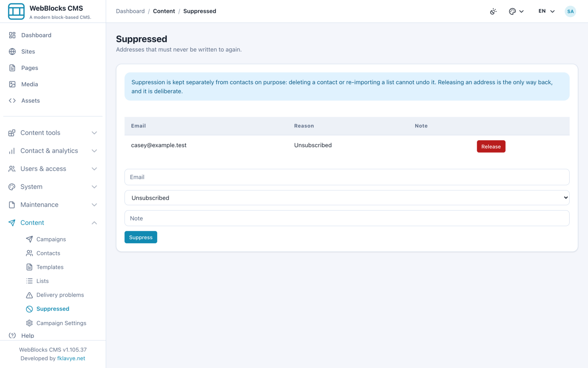Click the Content breadcrumb
Screen dimensions: 588x368
(164, 11)
